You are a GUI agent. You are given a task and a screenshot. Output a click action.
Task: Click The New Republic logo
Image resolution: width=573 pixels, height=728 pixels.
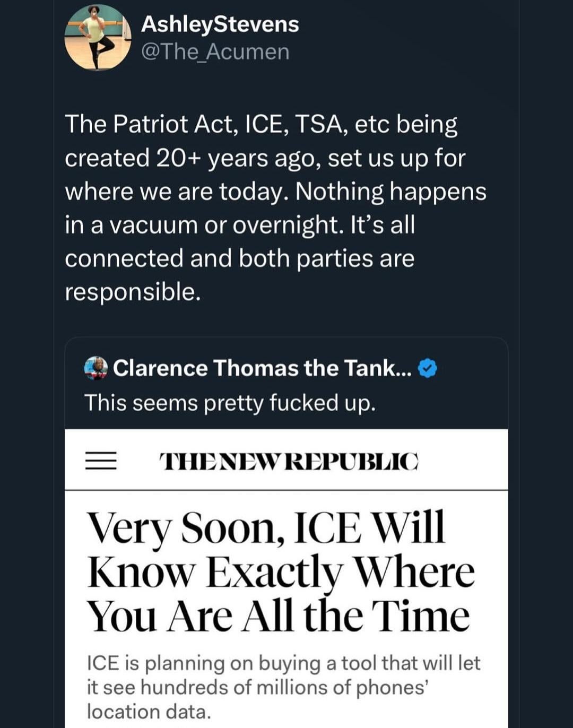(x=289, y=461)
